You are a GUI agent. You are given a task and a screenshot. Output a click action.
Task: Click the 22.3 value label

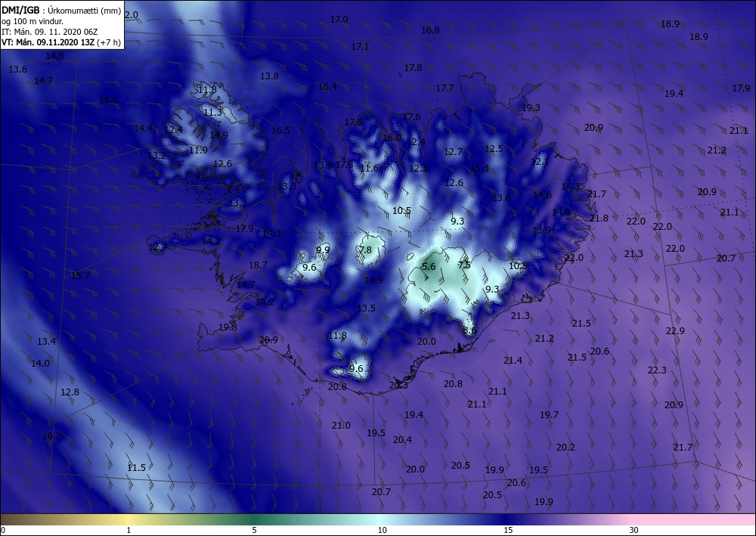pyautogui.click(x=657, y=370)
